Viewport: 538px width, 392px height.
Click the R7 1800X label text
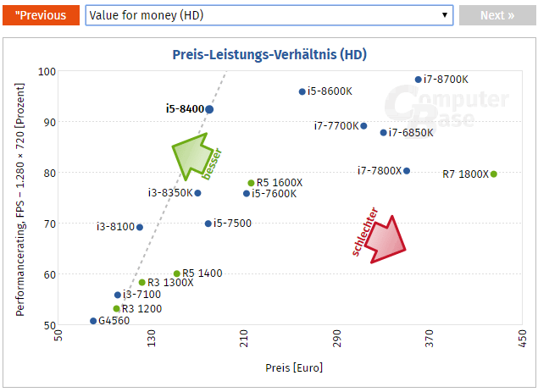[465, 174]
